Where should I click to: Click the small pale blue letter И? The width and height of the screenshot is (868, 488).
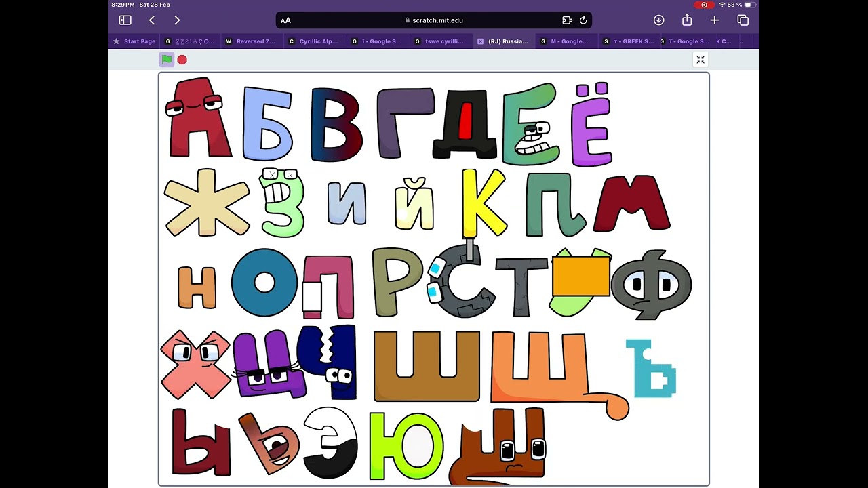347,203
